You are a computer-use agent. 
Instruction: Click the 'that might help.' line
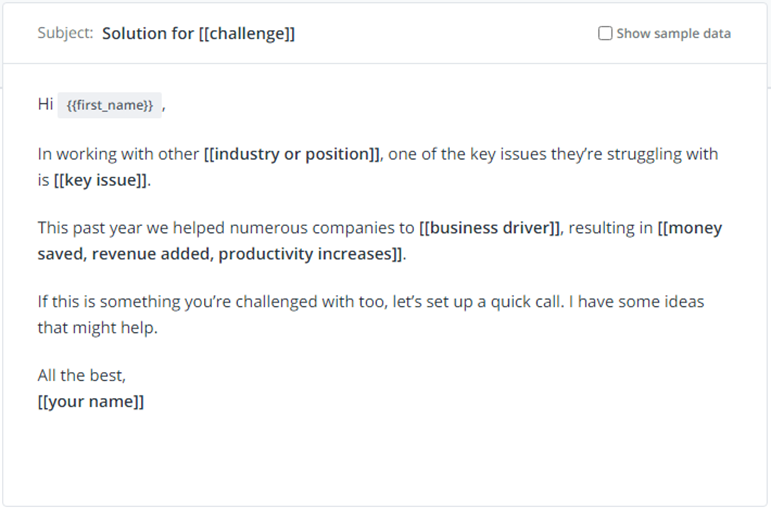[x=97, y=328]
